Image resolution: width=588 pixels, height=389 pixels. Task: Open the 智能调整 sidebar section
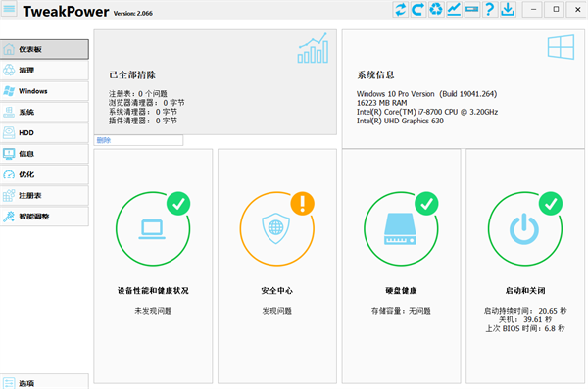coord(44,217)
